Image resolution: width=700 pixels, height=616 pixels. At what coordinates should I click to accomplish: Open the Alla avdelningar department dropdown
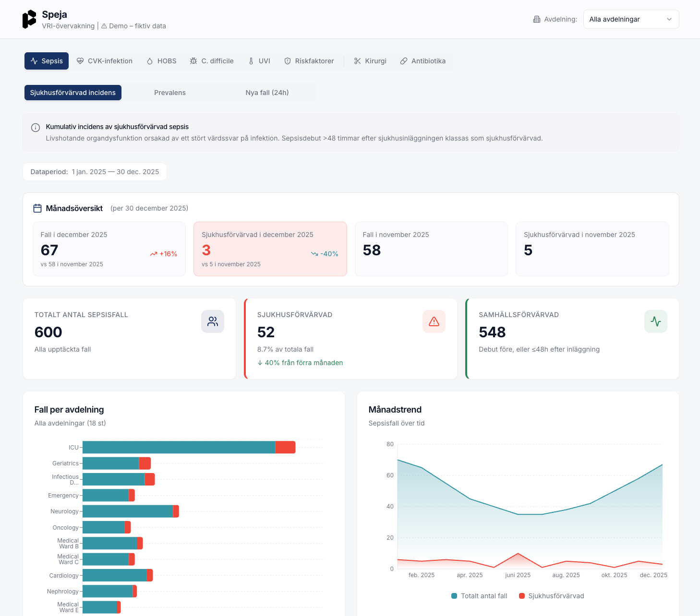click(631, 19)
